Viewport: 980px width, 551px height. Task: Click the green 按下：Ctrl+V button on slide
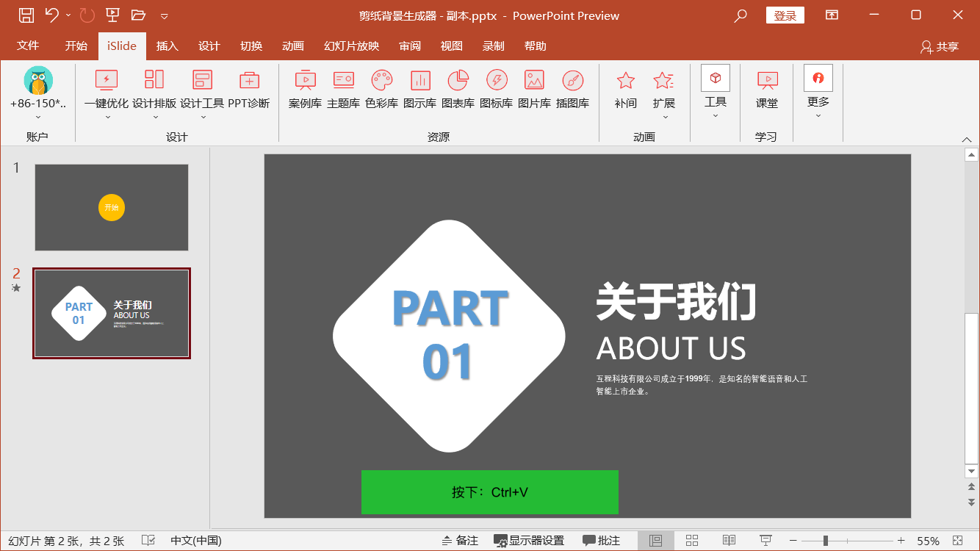pyautogui.click(x=490, y=492)
